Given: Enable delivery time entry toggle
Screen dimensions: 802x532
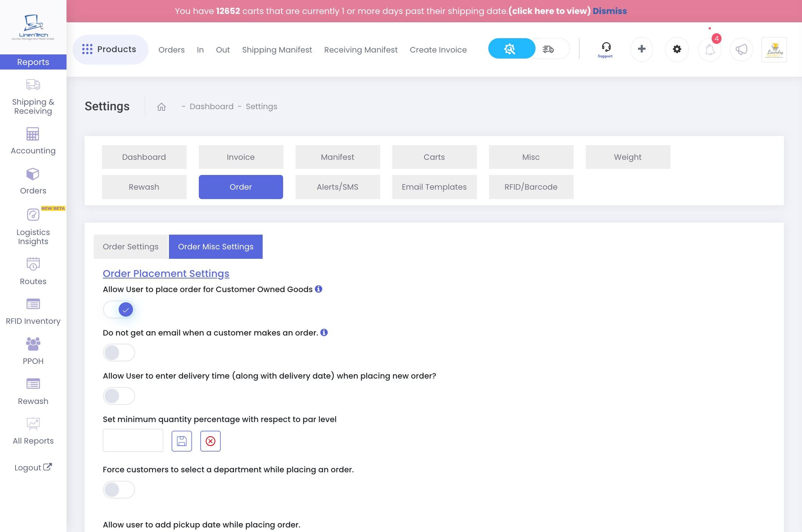Looking at the screenshot, I should click(x=119, y=396).
